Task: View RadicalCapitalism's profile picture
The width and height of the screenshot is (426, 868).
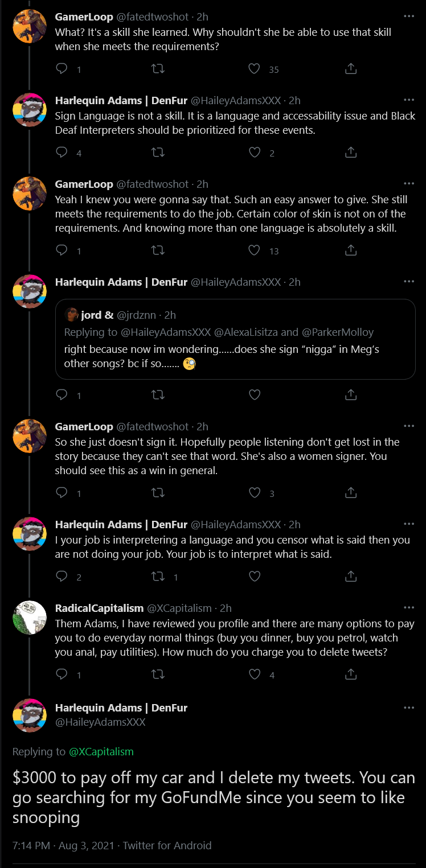Action: [30, 618]
